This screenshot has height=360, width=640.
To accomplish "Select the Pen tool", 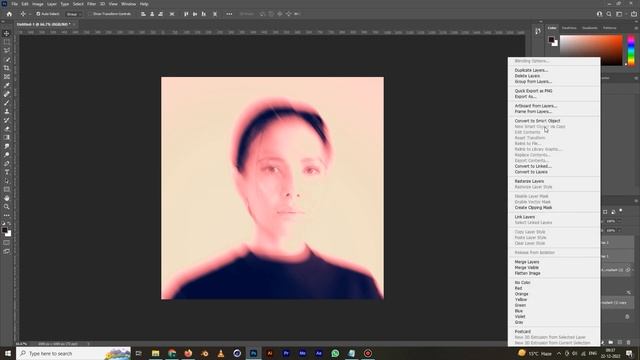I will pyautogui.click(x=7, y=163).
